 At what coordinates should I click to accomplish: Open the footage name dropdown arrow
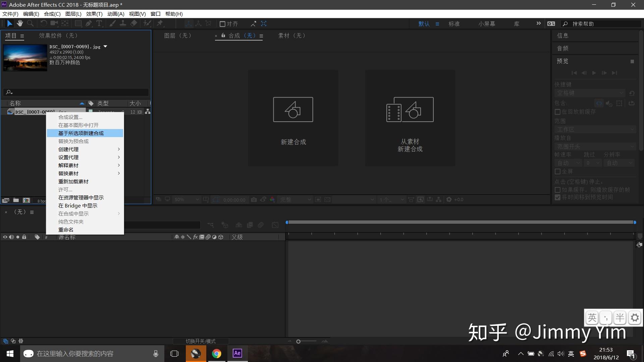click(x=105, y=47)
